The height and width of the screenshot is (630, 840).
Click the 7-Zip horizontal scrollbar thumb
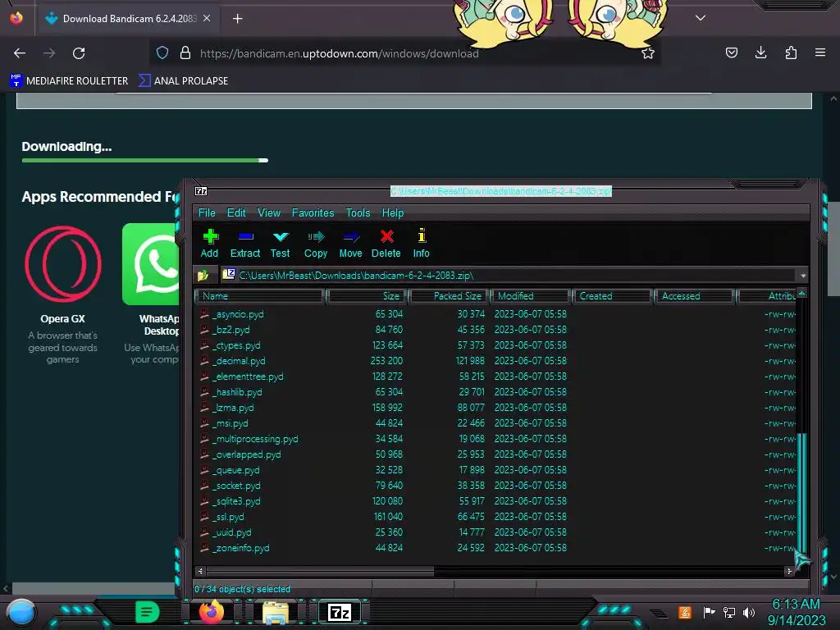pyautogui.click(x=320, y=571)
